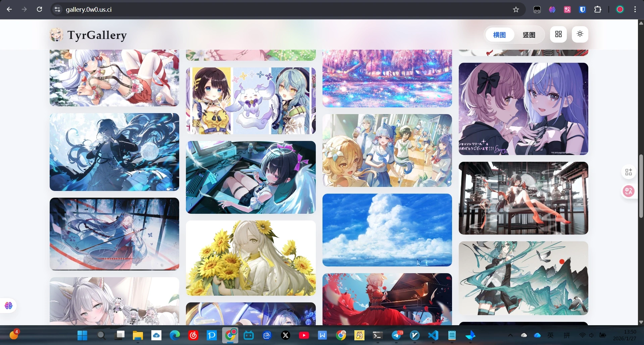
Task: Open browser profile avatar
Action: click(620, 9)
